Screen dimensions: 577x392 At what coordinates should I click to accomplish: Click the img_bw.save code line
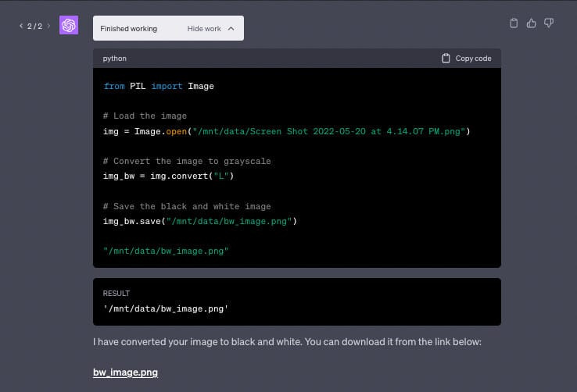(x=200, y=221)
